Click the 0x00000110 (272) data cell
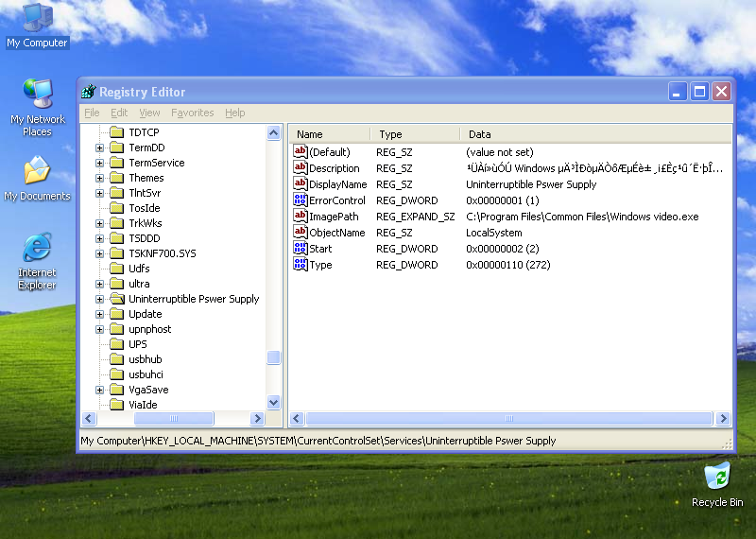The image size is (756, 539). tap(507, 265)
